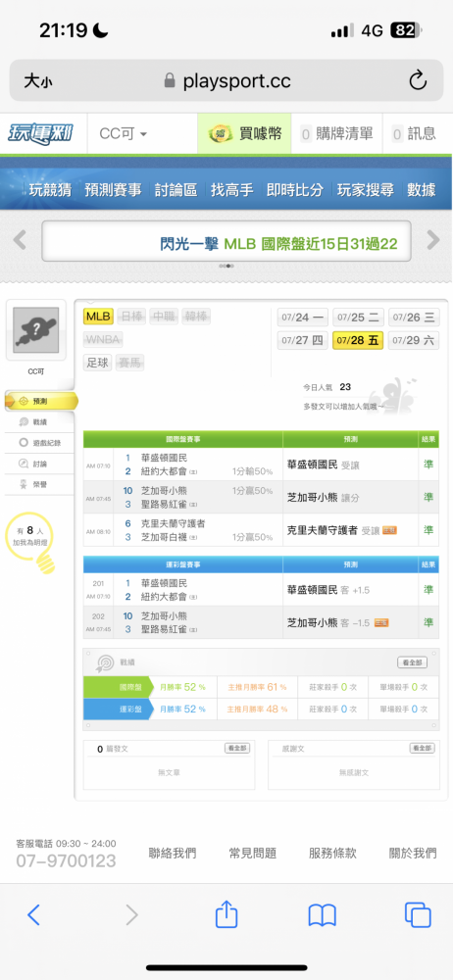Tap Safari share icon
This screenshot has width=453, height=980.
226,914
